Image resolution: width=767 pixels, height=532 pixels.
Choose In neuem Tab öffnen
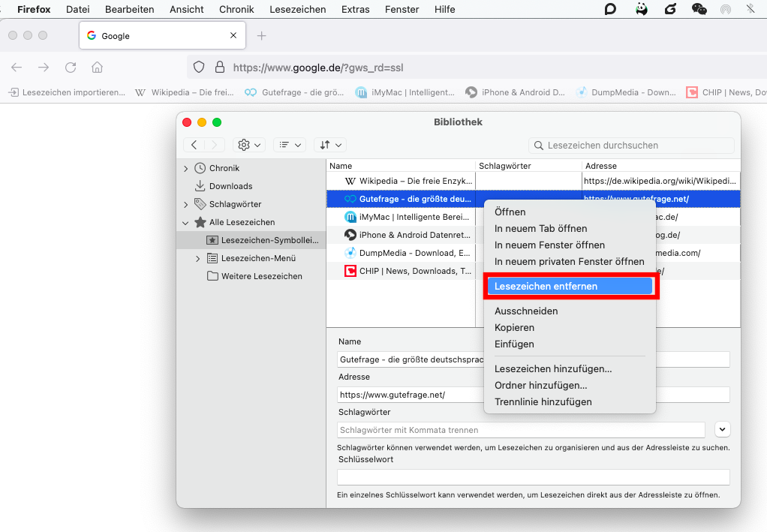coord(540,229)
